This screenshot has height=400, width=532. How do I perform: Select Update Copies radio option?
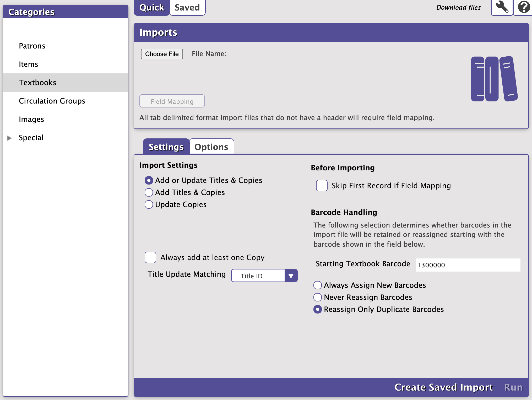(149, 204)
